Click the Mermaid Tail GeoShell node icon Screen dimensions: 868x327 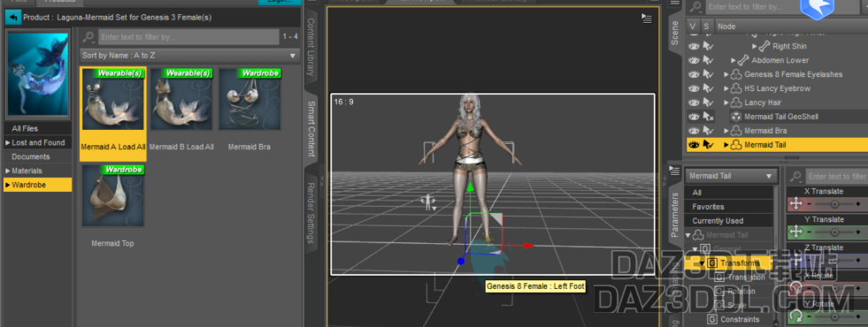736,117
